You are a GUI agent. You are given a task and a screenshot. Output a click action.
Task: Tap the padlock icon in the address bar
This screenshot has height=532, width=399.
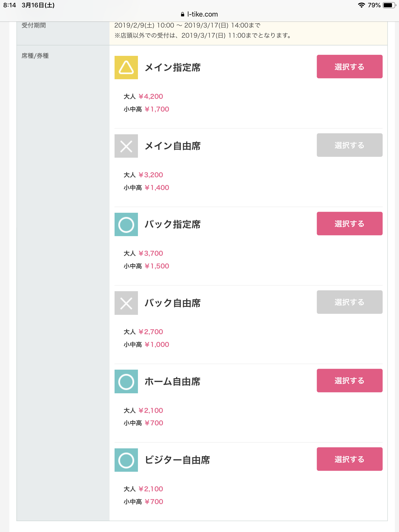183,14
